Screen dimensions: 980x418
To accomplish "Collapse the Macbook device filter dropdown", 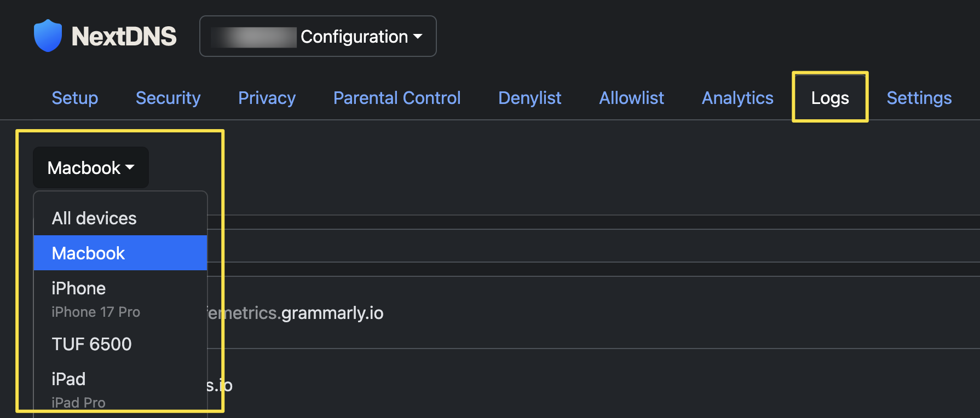I will click(91, 167).
